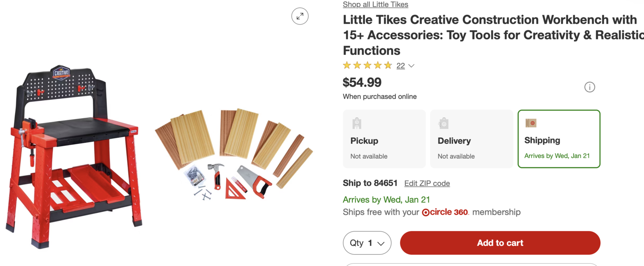Viewport: 644px width, 266px height.
Task: Click the Shipping box icon
Action: (x=531, y=123)
